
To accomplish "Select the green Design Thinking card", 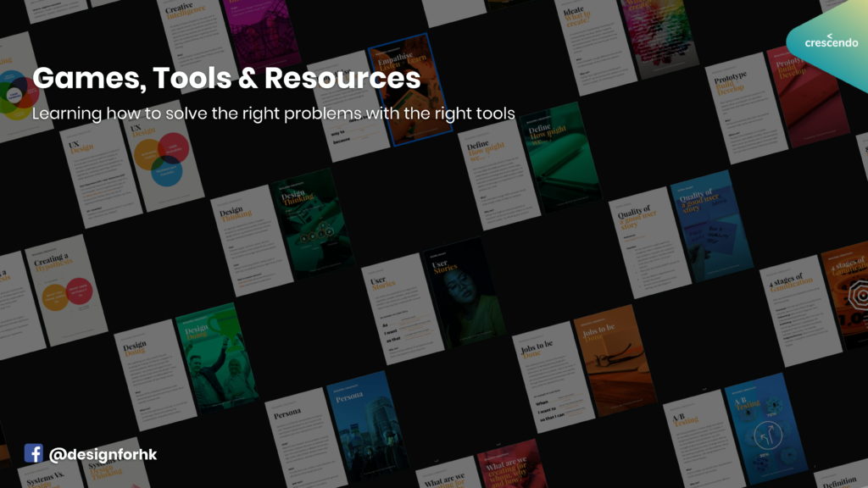I will [313, 223].
